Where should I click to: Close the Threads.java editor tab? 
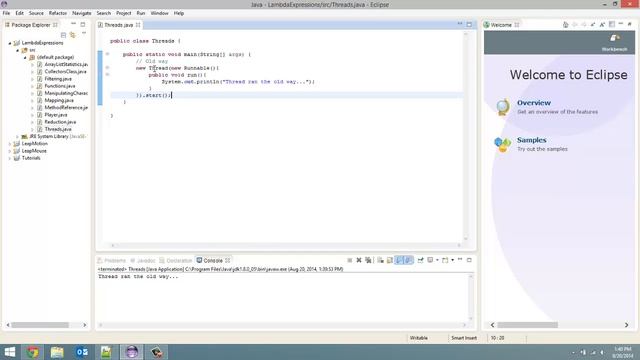(138, 25)
